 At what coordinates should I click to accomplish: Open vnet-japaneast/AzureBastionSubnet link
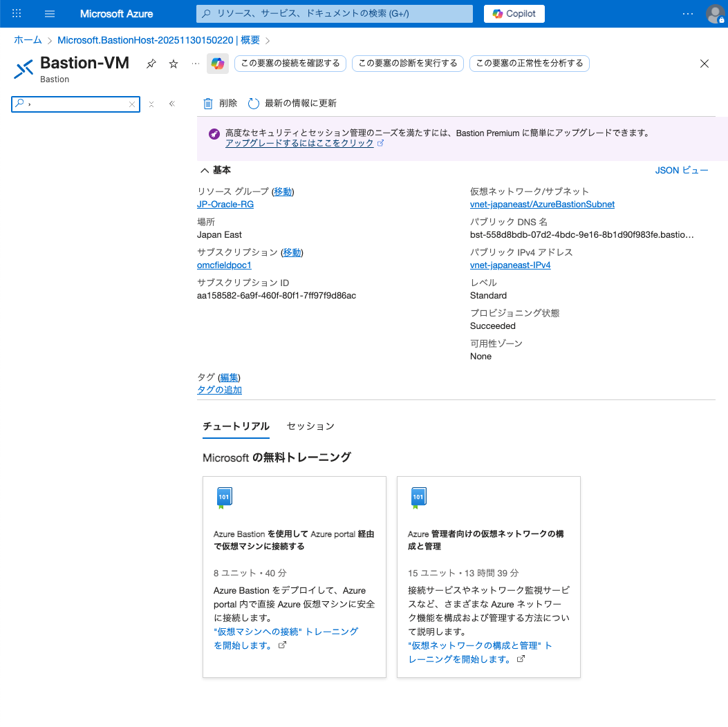coord(542,204)
